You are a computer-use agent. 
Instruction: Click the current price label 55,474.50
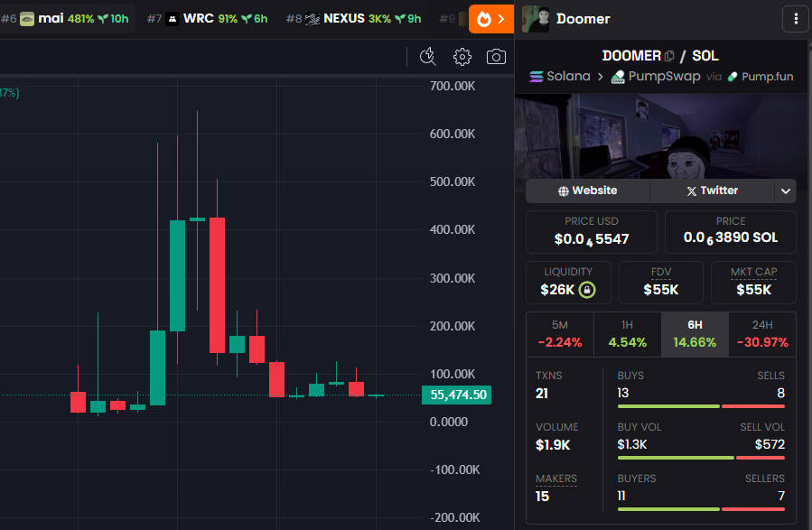tap(457, 395)
